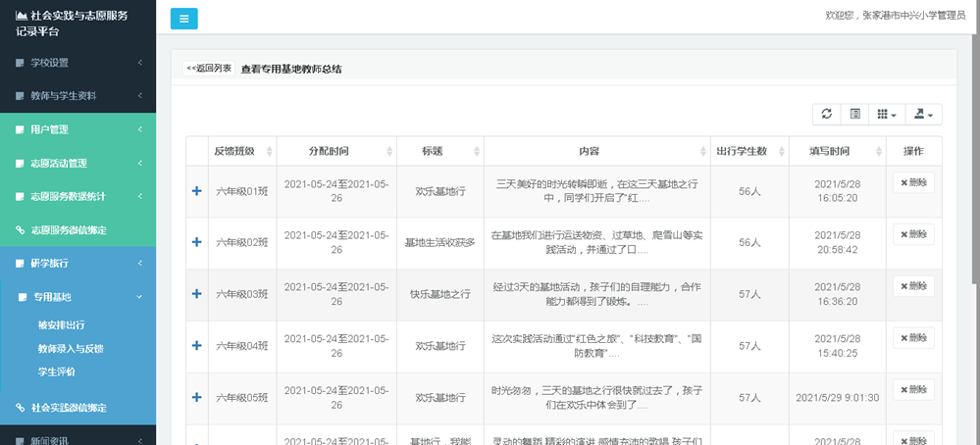Click the 返回列表 back button
Viewport: 980px width, 445px height.
pos(209,69)
